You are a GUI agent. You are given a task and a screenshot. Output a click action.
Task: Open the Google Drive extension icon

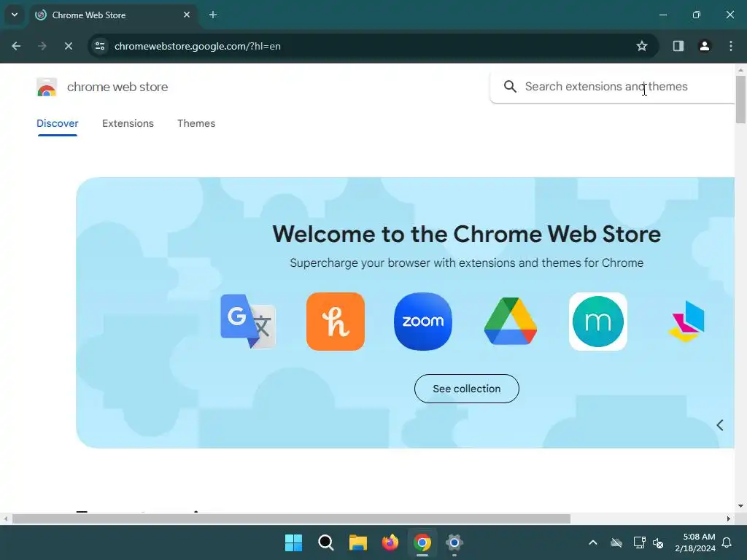pyautogui.click(x=511, y=322)
